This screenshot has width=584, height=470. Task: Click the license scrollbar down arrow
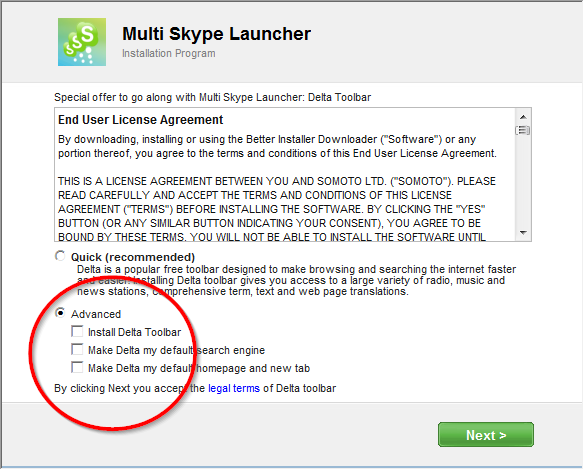pos(523,232)
